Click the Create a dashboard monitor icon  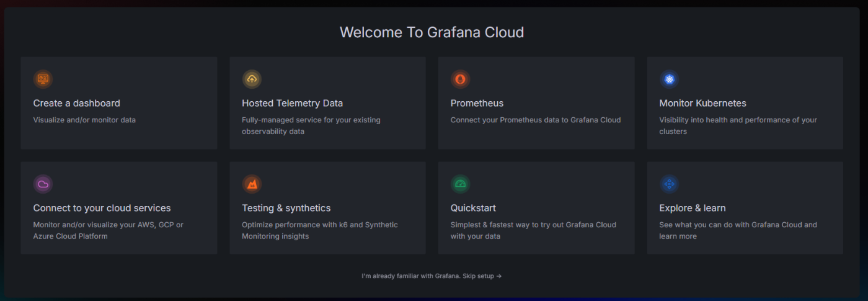point(43,79)
